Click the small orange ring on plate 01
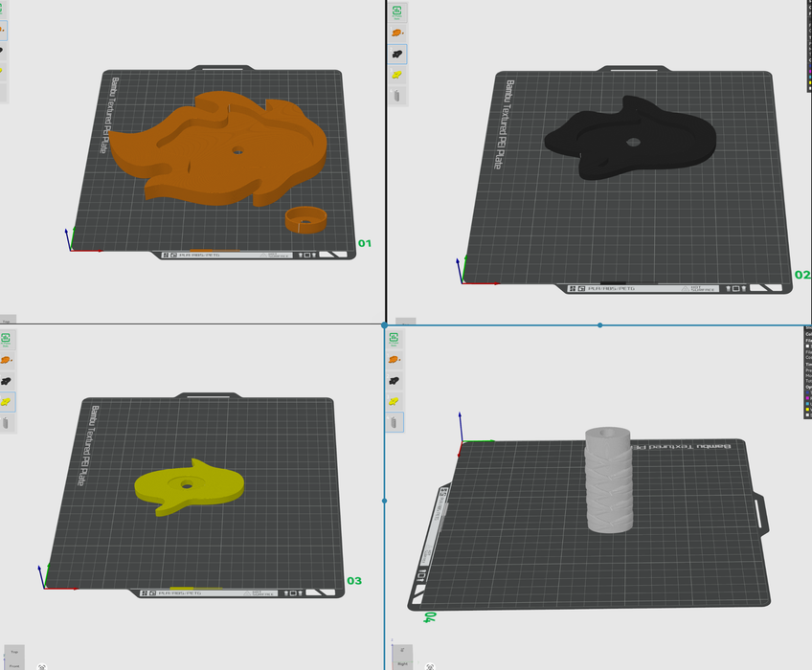 305,219
